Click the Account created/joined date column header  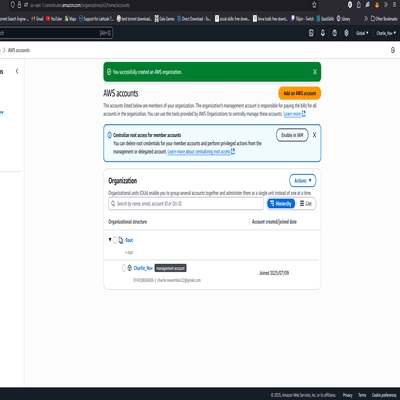pos(274,222)
